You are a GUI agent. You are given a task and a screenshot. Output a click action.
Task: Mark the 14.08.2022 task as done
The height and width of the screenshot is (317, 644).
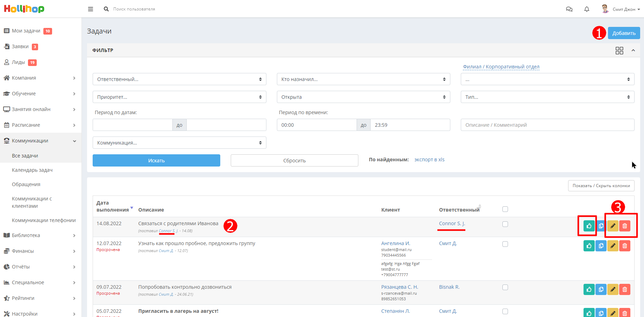click(x=589, y=226)
